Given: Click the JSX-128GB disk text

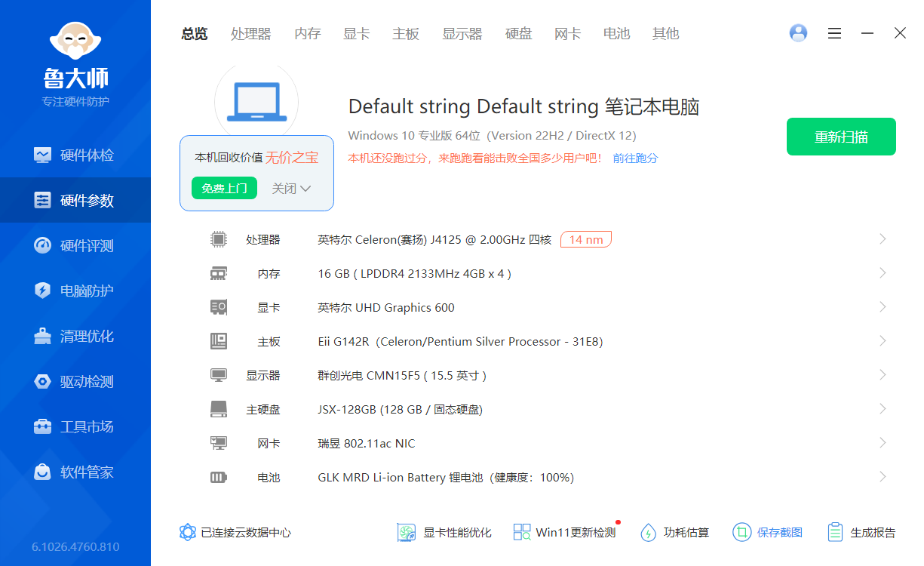Looking at the screenshot, I should pyautogui.click(x=401, y=409).
